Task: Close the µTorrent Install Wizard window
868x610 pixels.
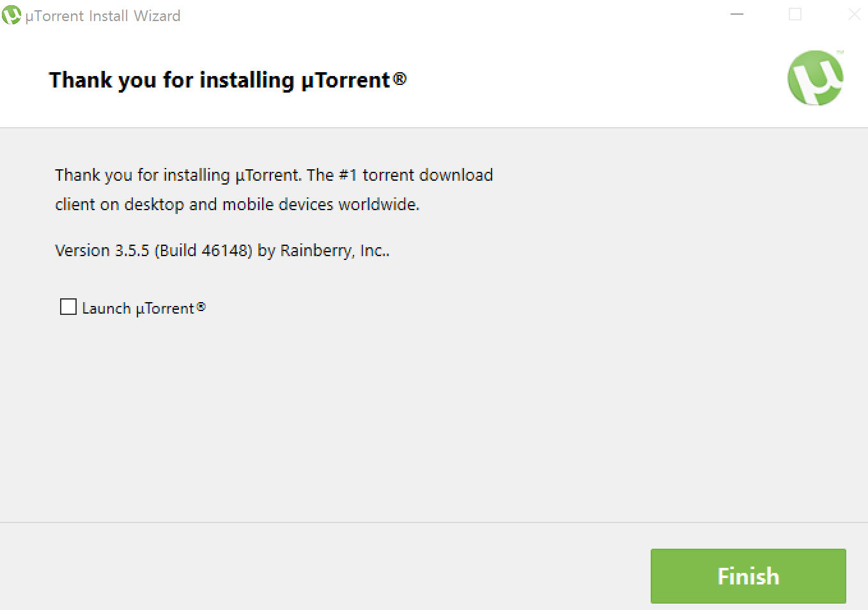Action: [x=854, y=14]
